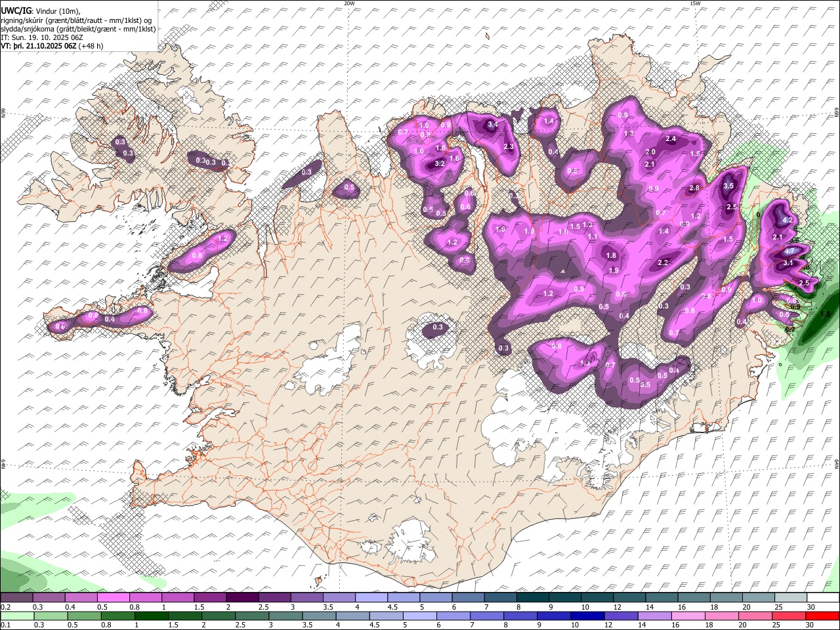
Task: Pick the dull mauve 0.2 swatch in upper legend
Action: [x=16, y=598]
